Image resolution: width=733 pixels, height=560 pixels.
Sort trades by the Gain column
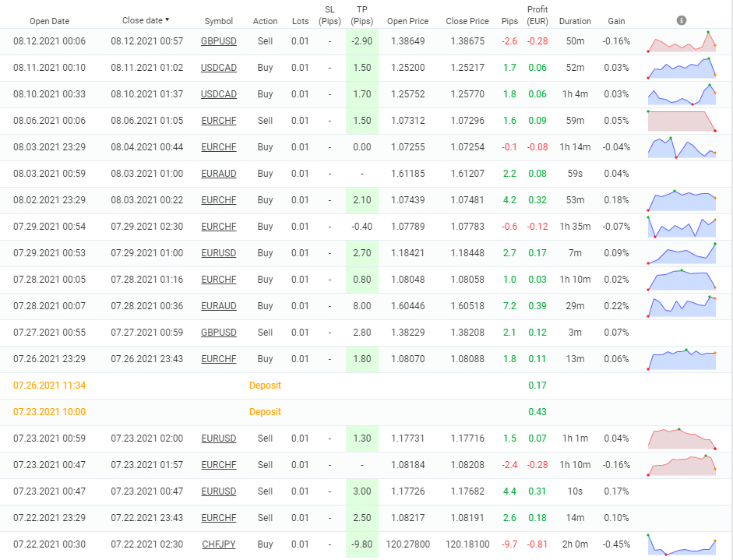pos(616,21)
